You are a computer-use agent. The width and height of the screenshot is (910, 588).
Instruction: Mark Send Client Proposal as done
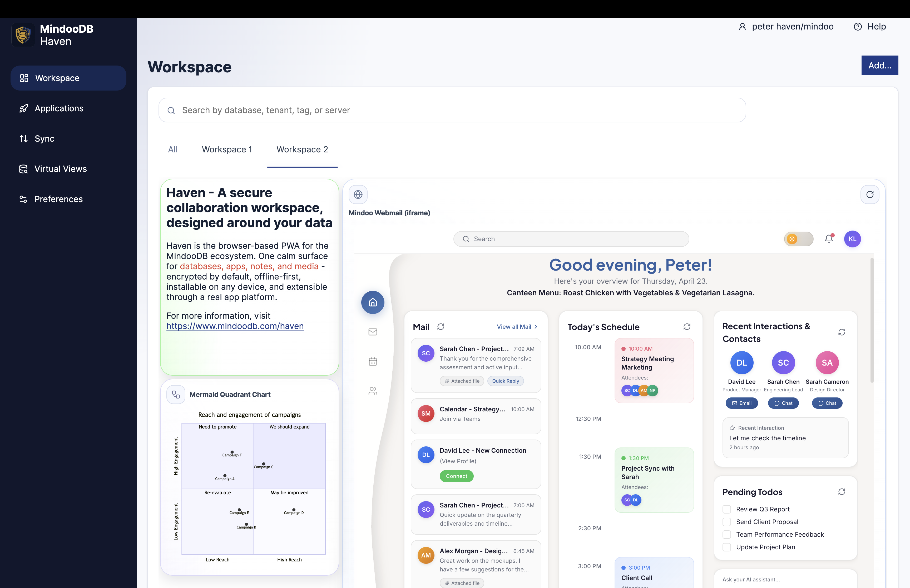click(726, 522)
